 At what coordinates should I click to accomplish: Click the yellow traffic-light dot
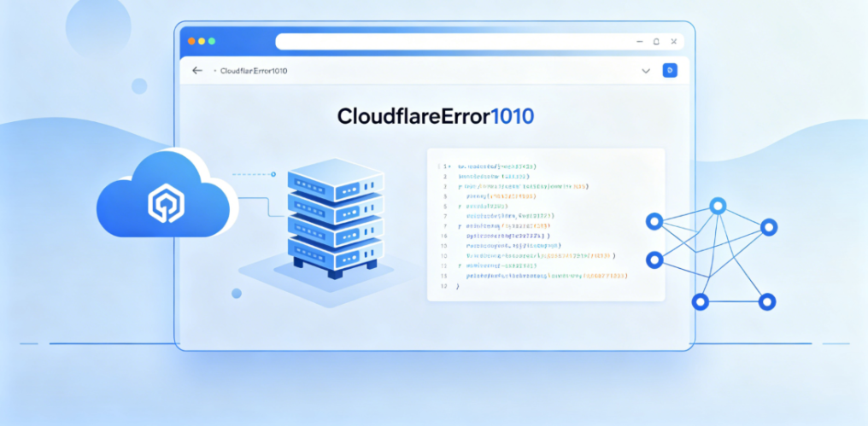(x=202, y=42)
